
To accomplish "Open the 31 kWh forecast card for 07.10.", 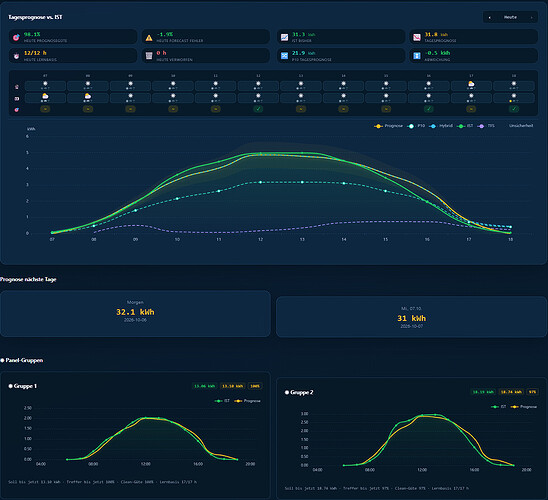I will pos(411,317).
